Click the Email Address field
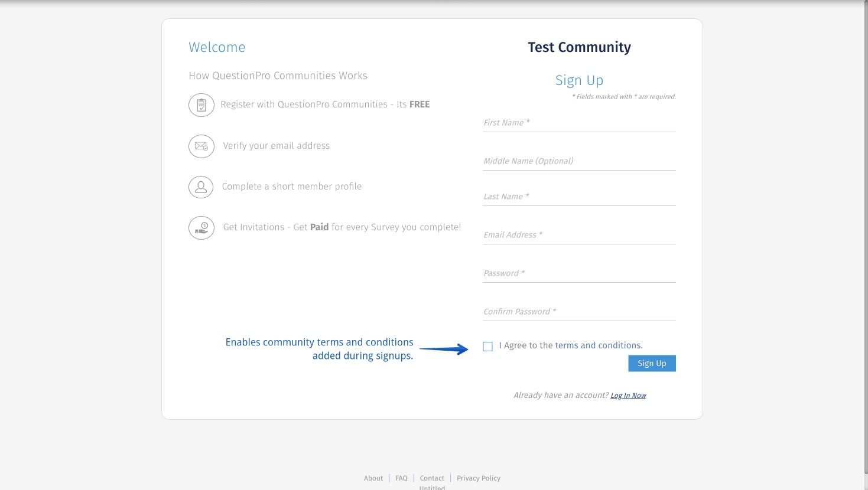 (579, 235)
